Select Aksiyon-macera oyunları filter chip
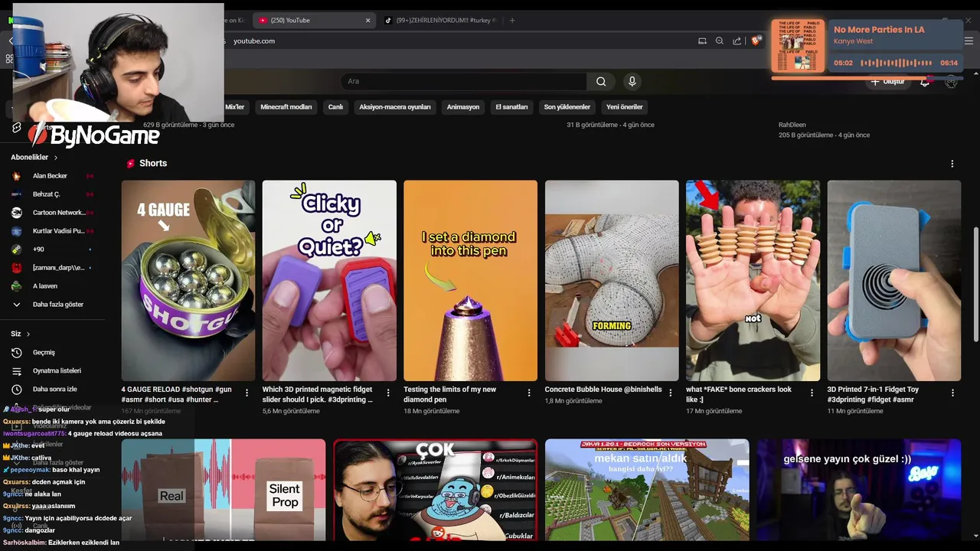The width and height of the screenshot is (980, 551). click(395, 107)
